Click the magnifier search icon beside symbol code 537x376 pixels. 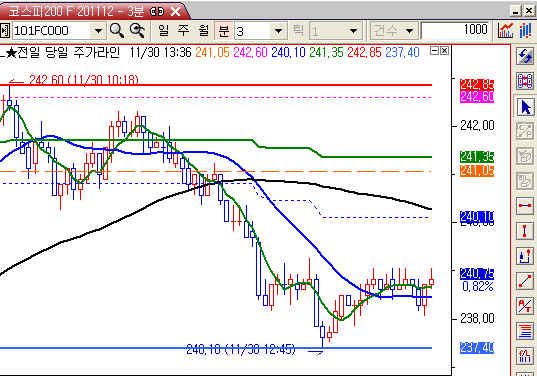117,31
